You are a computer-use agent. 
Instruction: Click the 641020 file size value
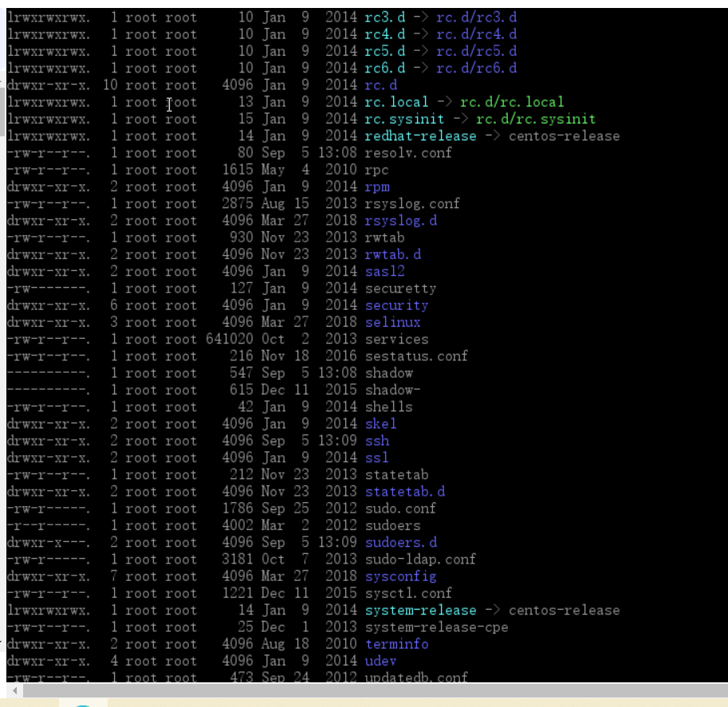coord(230,340)
